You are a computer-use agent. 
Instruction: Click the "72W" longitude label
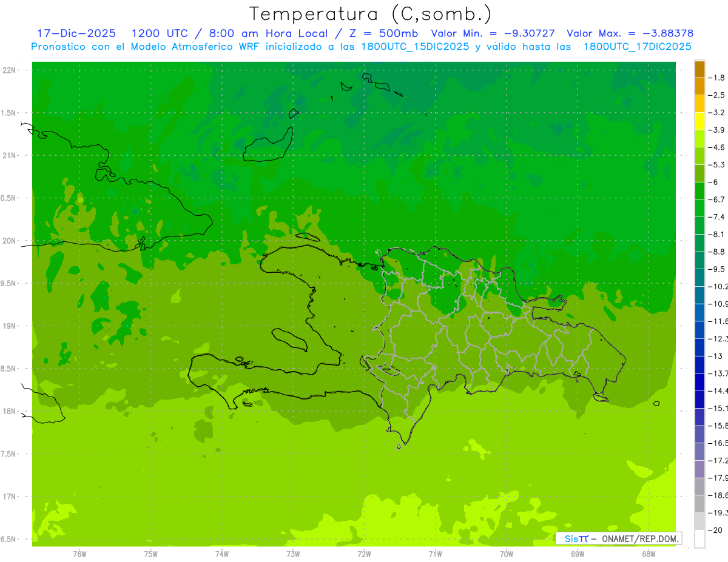coord(364,554)
